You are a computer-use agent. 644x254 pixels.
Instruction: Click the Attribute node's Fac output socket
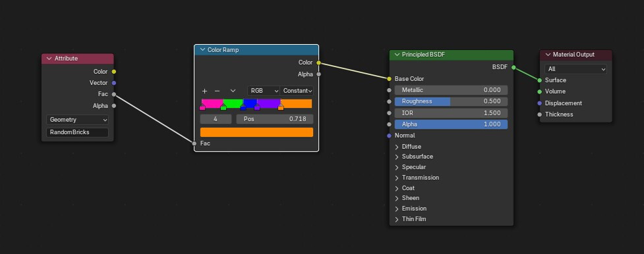tap(114, 94)
